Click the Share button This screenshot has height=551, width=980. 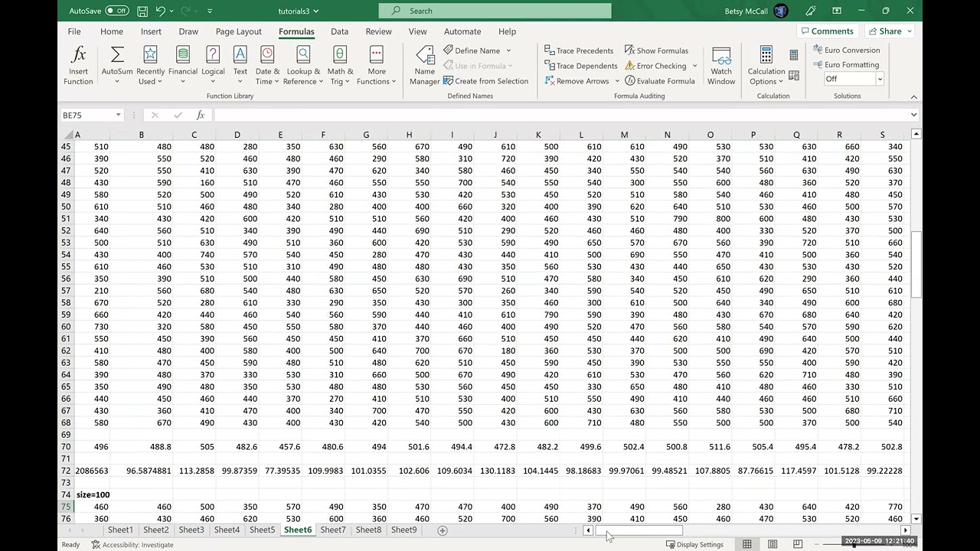(890, 31)
